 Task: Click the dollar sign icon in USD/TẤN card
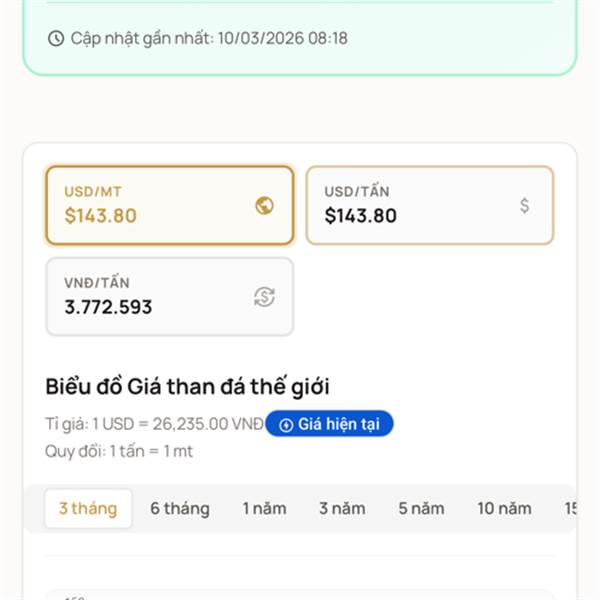[x=525, y=206]
